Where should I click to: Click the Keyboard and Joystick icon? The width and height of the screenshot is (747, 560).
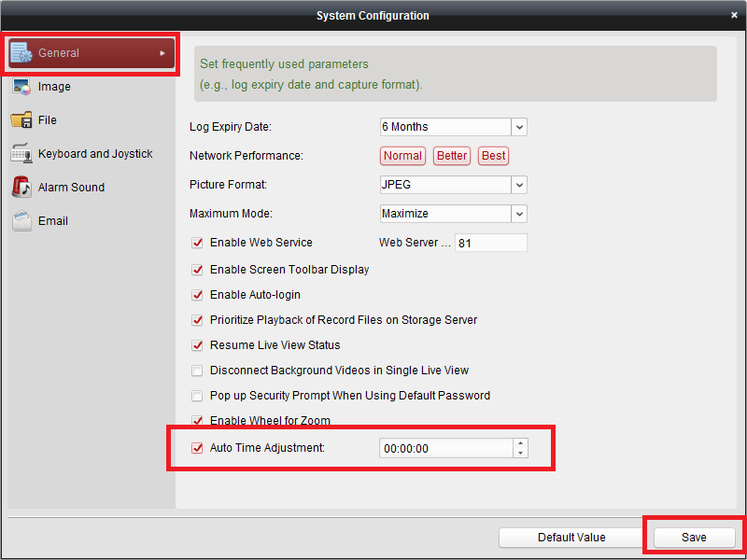(x=21, y=154)
